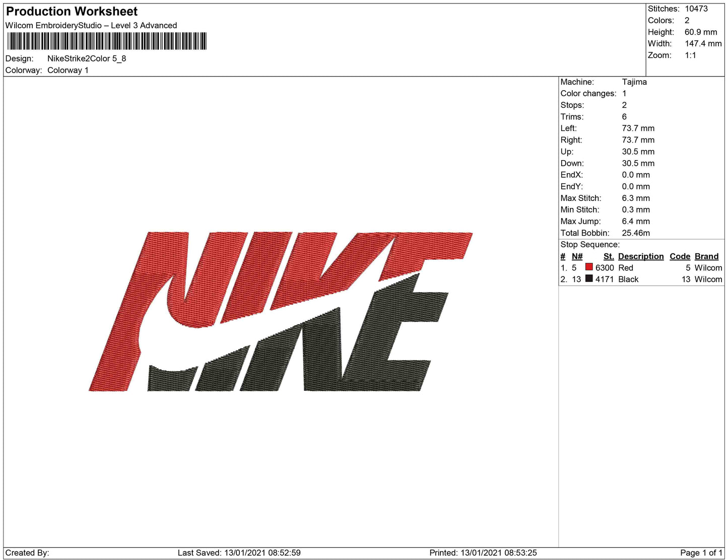Click the "Up:" label
Viewport: 728px width, 560px height.
[x=567, y=151]
